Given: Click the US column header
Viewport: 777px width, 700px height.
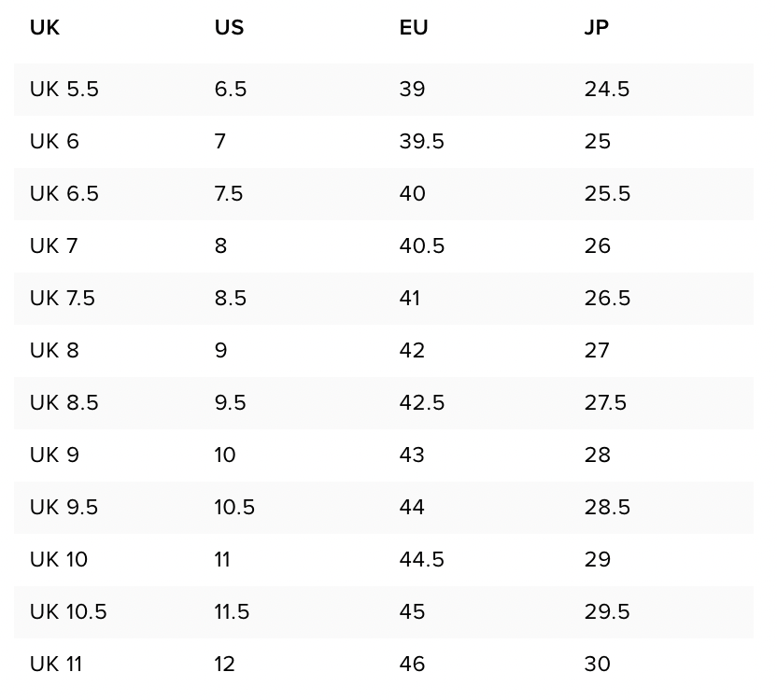Looking at the screenshot, I should [x=229, y=28].
